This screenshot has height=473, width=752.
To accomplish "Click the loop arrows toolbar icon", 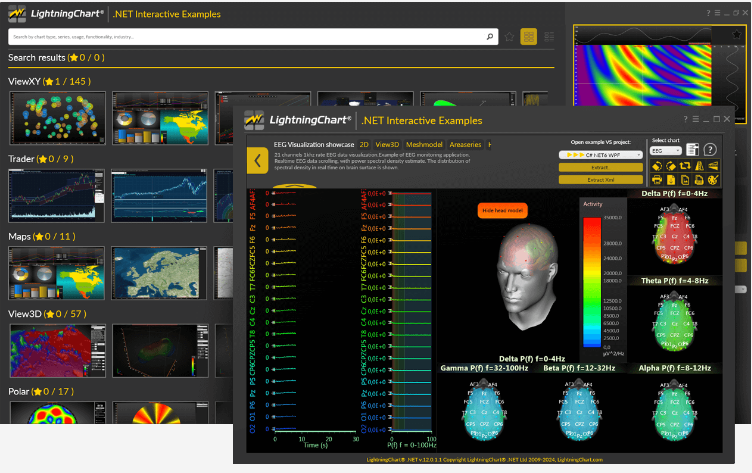I will tap(685, 166).
